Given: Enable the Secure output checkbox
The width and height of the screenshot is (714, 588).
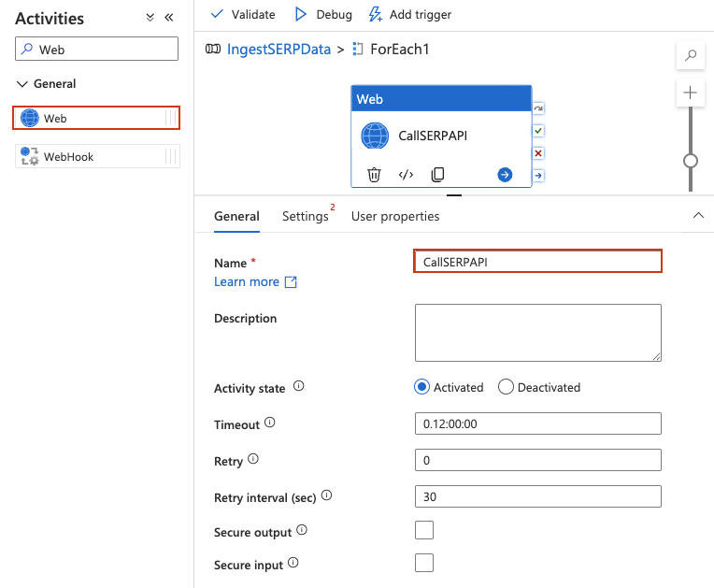Looking at the screenshot, I should [424, 531].
